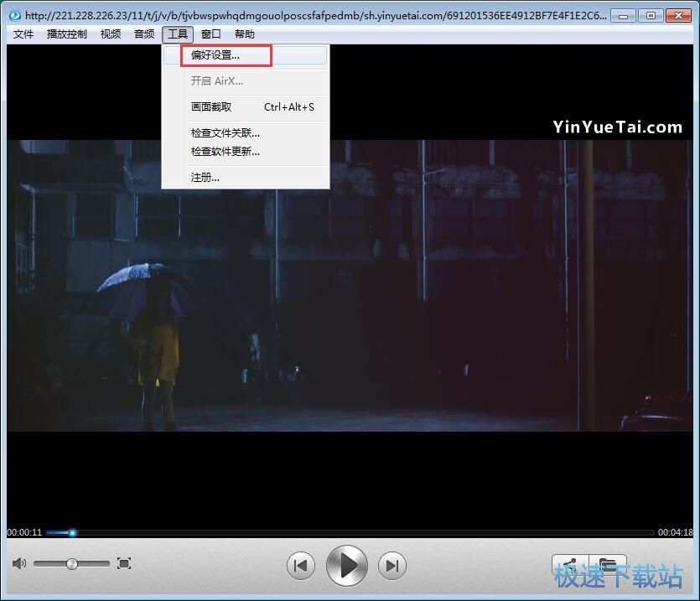Open the 注册... registration entry

click(x=246, y=177)
